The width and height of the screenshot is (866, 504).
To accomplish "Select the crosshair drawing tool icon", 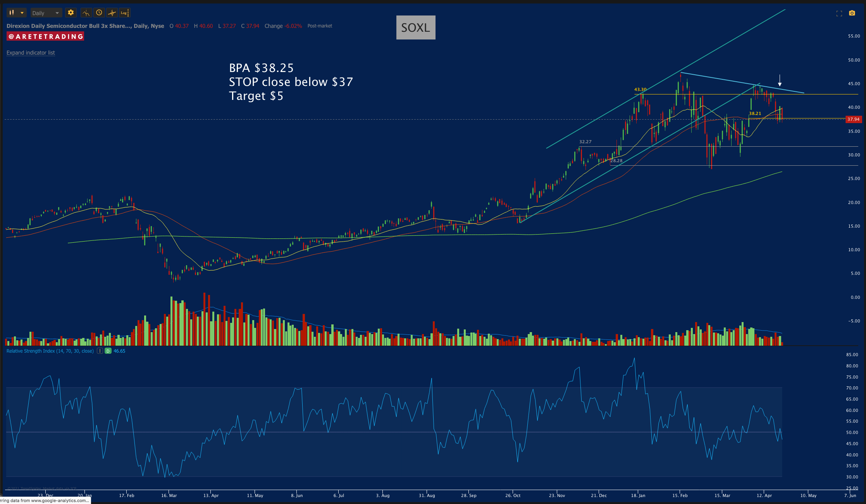I will (112, 13).
